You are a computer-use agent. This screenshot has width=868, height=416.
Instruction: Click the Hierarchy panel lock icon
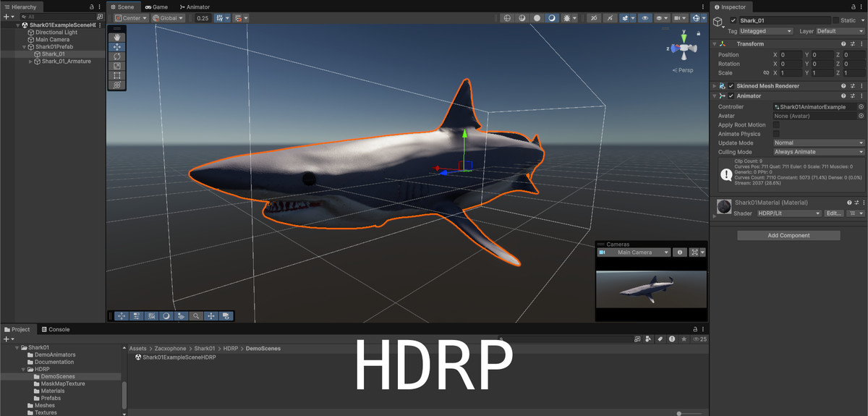tap(91, 7)
